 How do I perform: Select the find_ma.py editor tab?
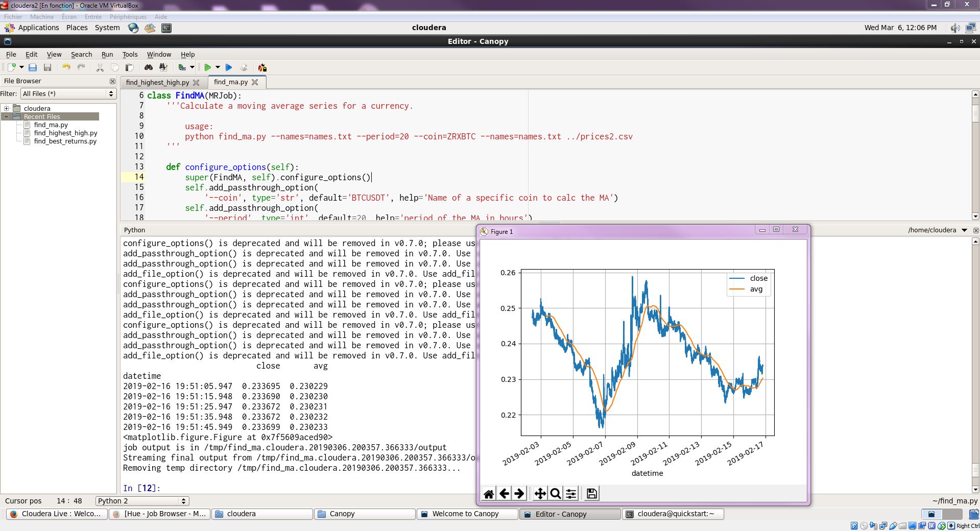[231, 82]
